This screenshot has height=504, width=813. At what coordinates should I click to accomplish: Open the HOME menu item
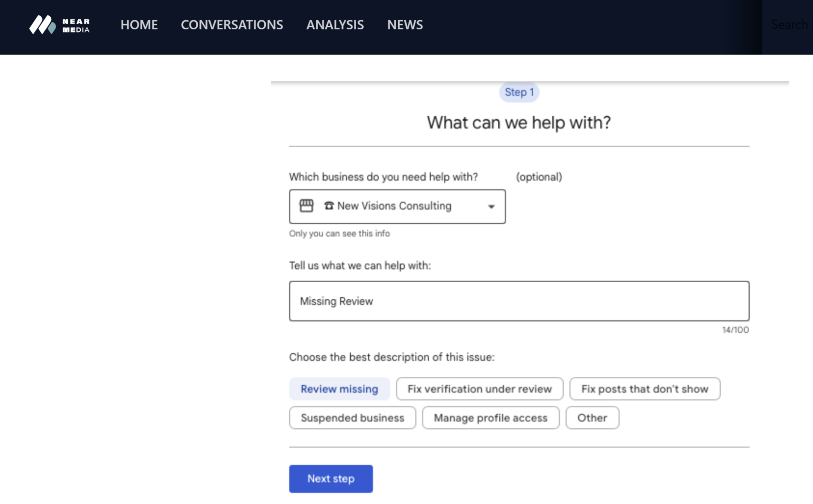(x=139, y=25)
